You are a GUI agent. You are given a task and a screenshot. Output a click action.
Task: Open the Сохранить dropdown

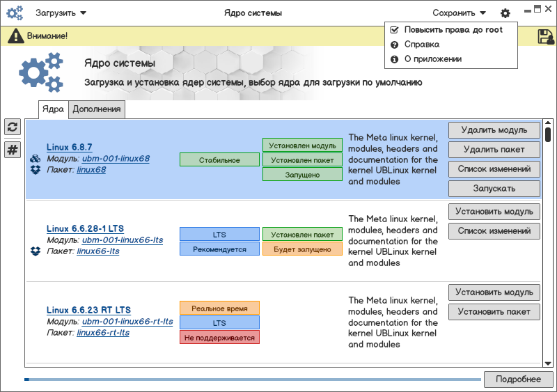pyautogui.click(x=459, y=13)
